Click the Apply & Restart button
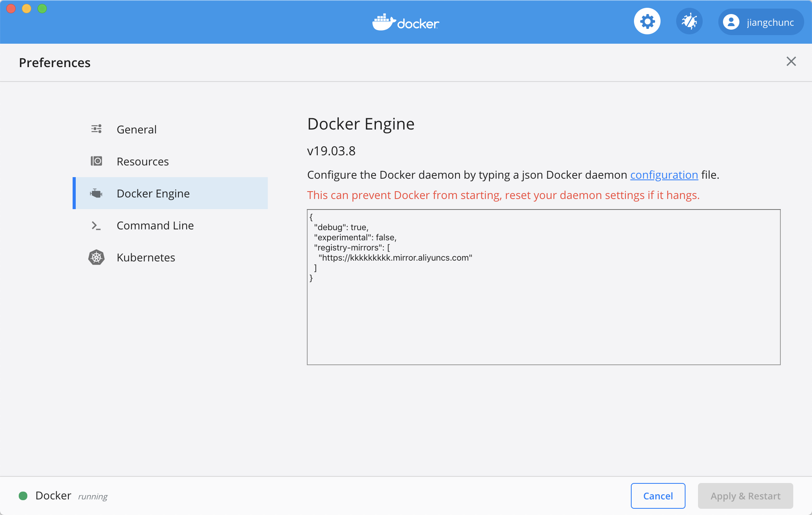Image resolution: width=812 pixels, height=515 pixels. point(745,495)
